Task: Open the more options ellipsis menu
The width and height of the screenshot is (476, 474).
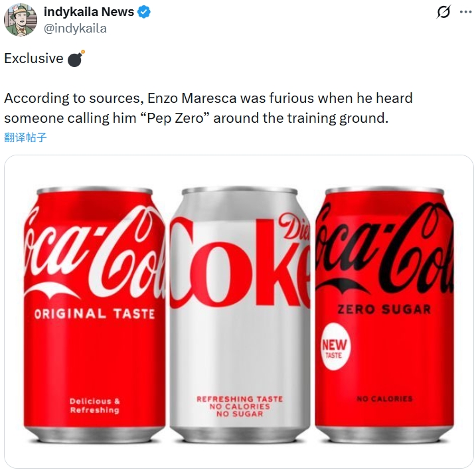Action: [465, 13]
